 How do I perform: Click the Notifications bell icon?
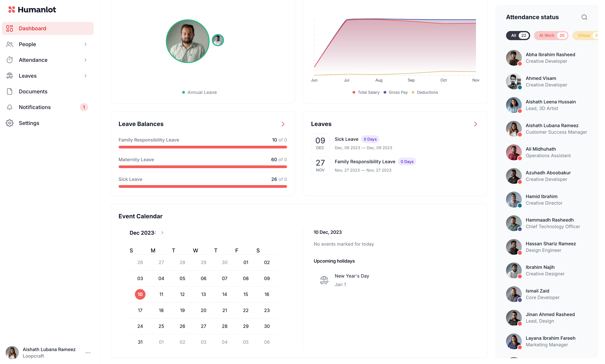coord(9,107)
